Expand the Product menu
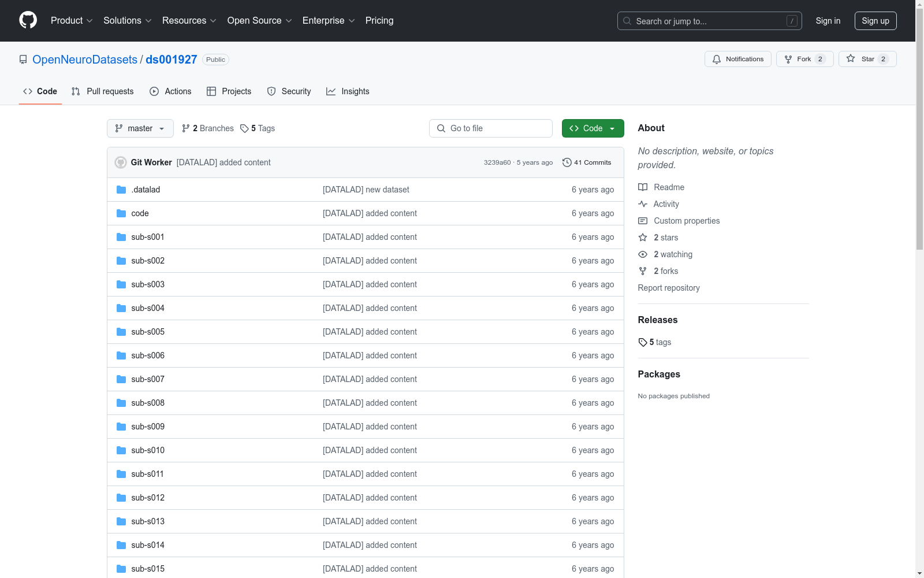Image resolution: width=924 pixels, height=578 pixels. click(x=72, y=20)
